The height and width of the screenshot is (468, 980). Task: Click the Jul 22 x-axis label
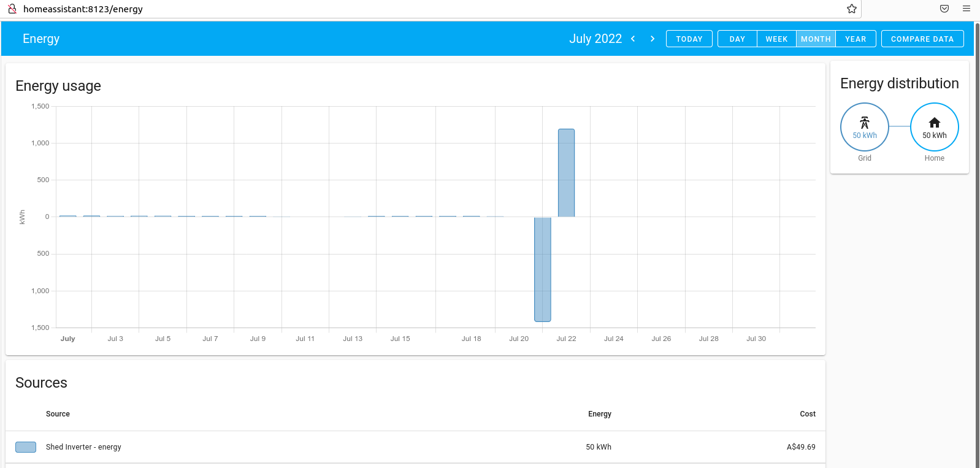(x=566, y=339)
